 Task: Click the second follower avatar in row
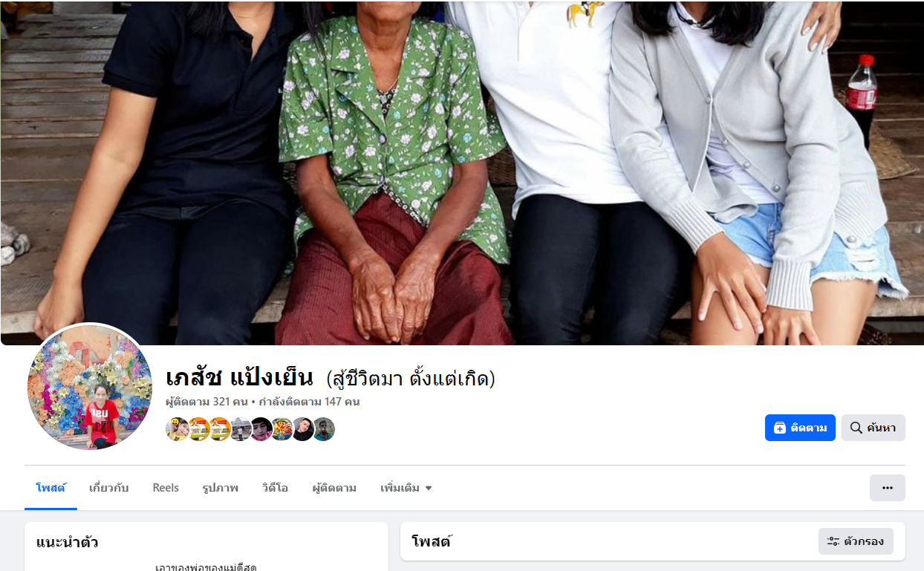[198, 429]
